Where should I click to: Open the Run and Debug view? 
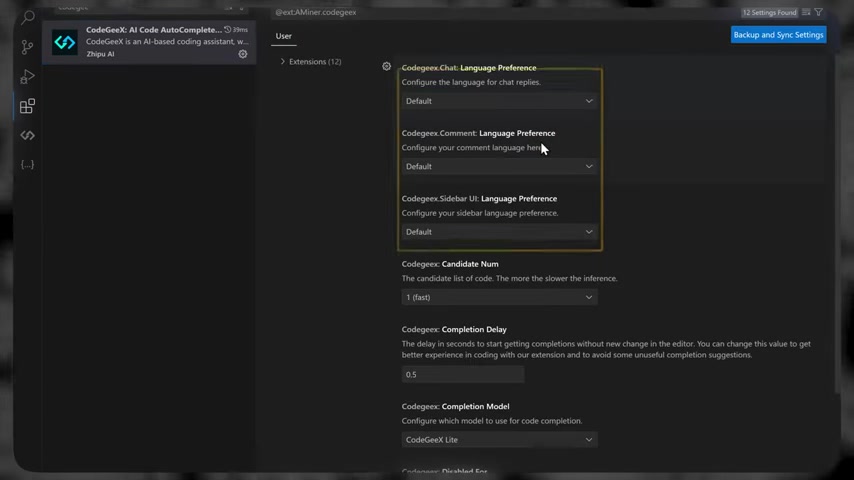(x=27, y=77)
